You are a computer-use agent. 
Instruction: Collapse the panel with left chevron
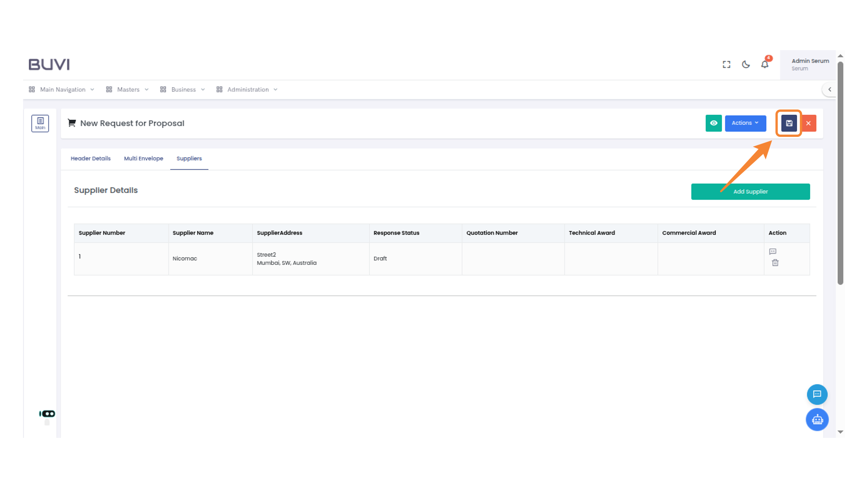click(829, 89)
